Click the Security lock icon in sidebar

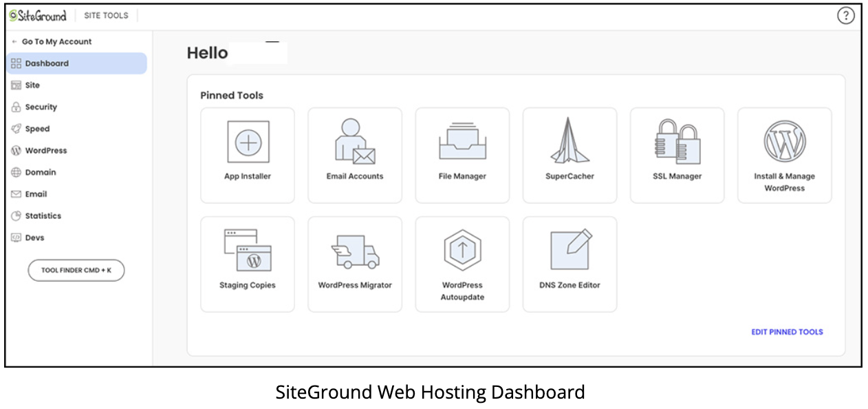point(17,107)
